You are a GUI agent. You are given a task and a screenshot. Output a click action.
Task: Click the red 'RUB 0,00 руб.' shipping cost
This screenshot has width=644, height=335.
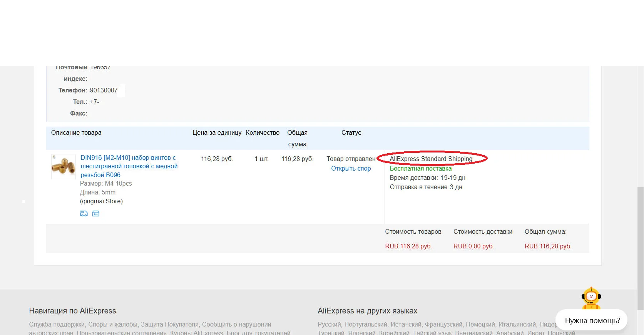tap(473, 246)
